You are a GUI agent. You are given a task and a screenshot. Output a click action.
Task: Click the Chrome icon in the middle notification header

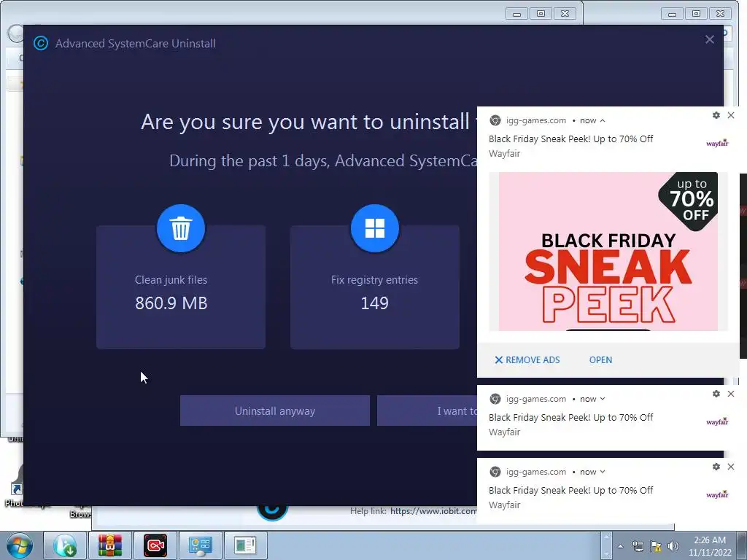[x=495, y=399]
